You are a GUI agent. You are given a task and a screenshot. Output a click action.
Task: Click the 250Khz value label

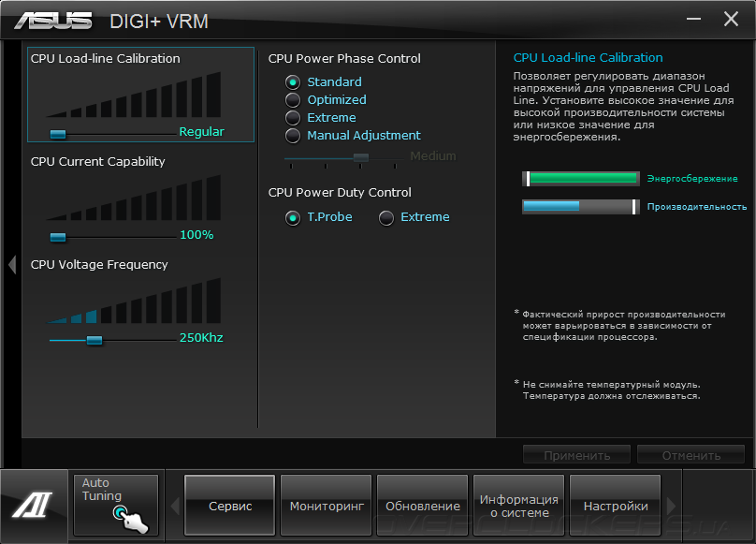(201, 337)
